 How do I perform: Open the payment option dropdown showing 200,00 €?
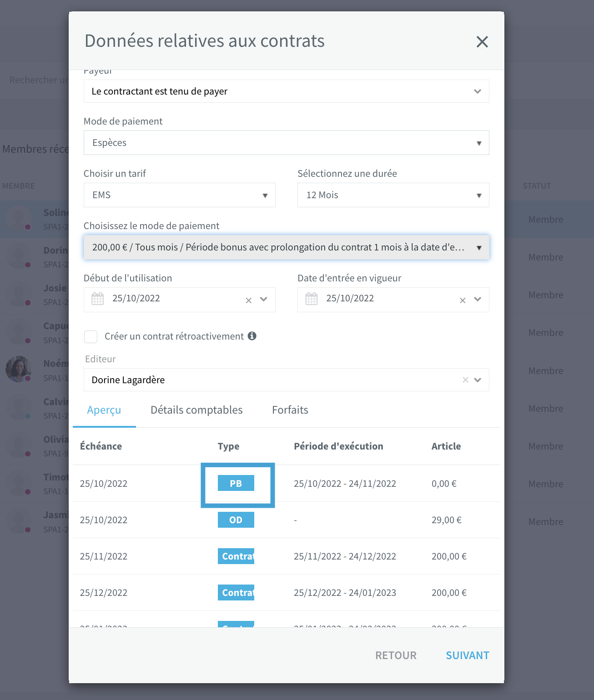click(x=286, y=247)
